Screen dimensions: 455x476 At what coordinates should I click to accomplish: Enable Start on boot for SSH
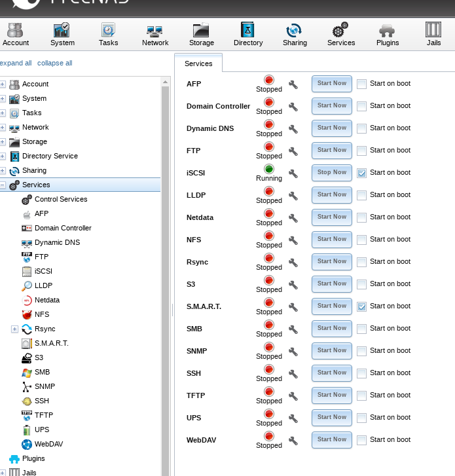point(361,373)
